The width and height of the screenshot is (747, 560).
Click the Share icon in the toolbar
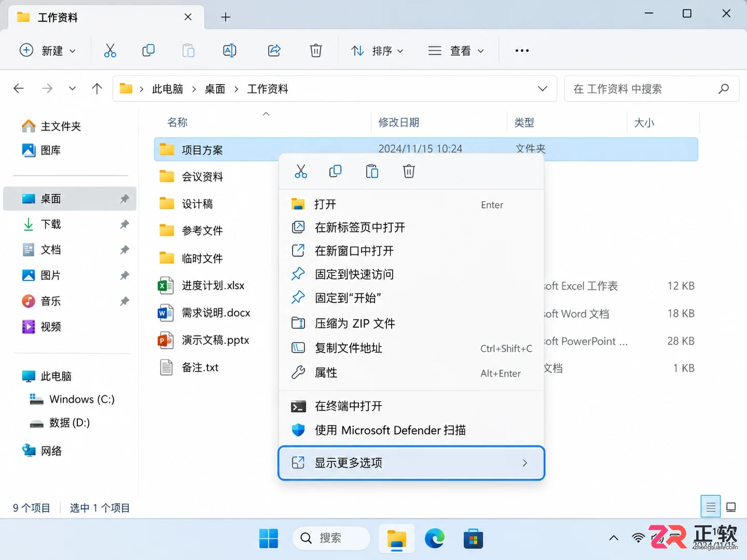click(274, 50)
